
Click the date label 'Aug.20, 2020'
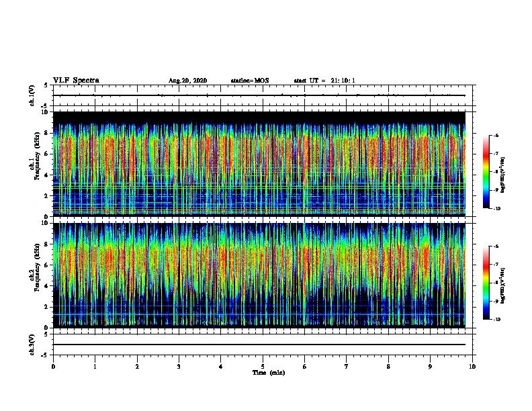pyautogui.click(x=187, y=81)
